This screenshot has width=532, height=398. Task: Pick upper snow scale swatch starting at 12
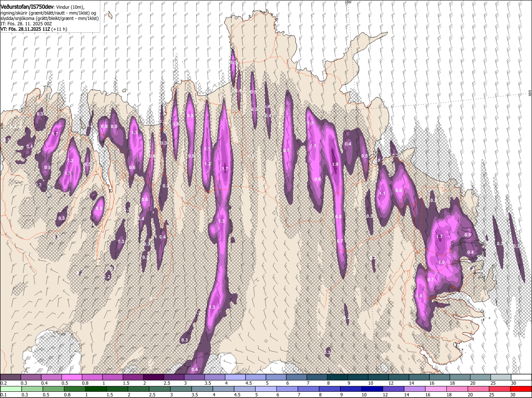coord(398,377)
